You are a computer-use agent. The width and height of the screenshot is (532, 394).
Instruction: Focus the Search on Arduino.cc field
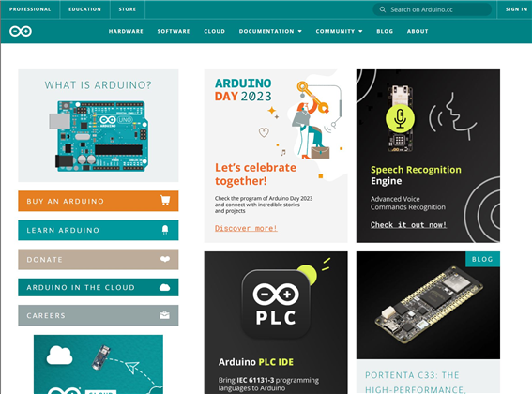433,9
